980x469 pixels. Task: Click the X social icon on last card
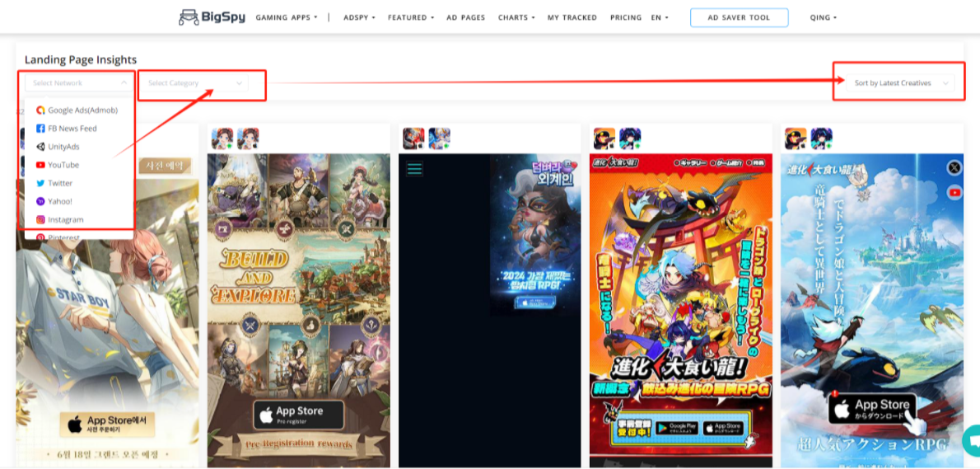[x=954, y=167]
